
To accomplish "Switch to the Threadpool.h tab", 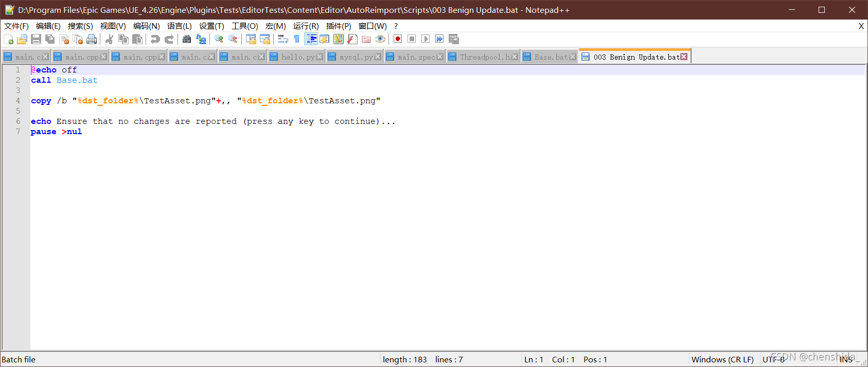I will [484, 57].
